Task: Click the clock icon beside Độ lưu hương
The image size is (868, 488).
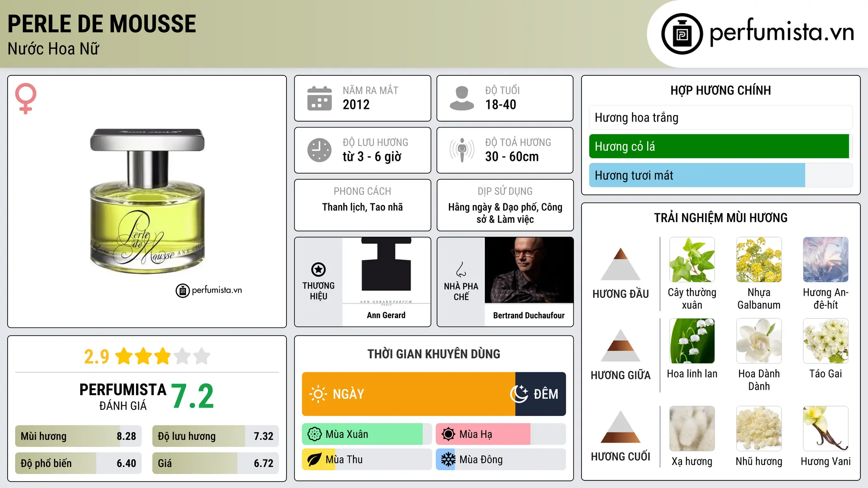Action: pyautogui.click(x=320, y=150)
